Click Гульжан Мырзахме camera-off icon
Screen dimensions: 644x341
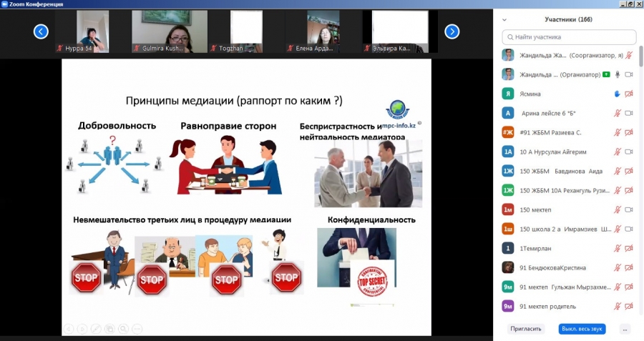point(629,287)
